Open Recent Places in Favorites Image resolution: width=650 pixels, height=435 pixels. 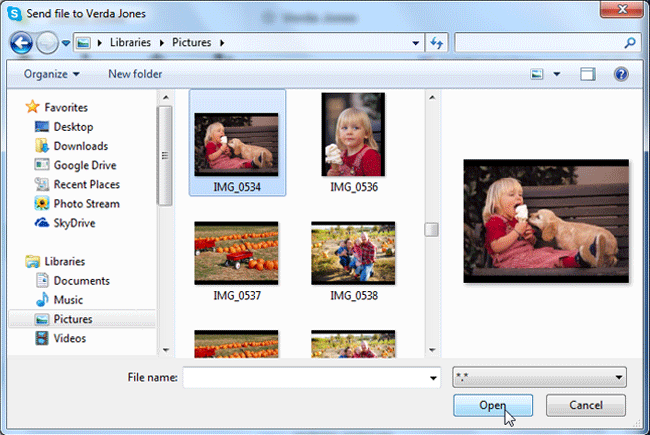[87, 184]
